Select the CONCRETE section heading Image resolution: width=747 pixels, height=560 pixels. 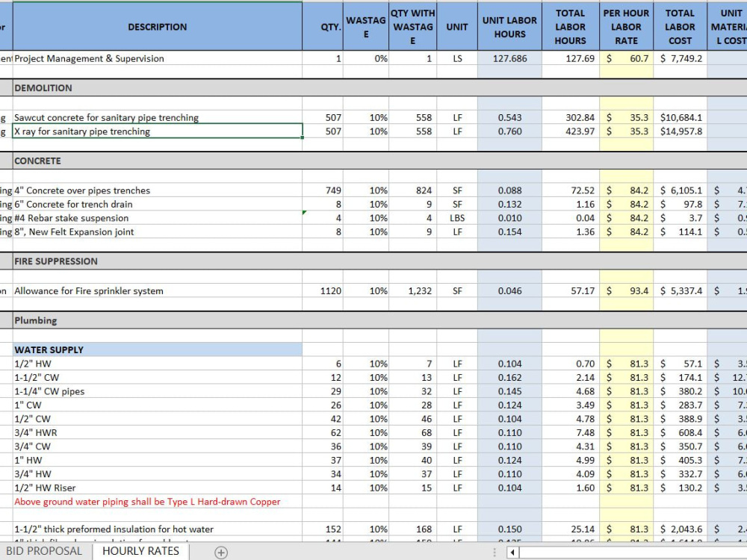pos(157,161)
